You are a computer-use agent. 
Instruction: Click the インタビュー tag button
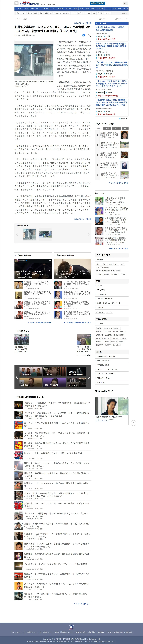click(100, 312)
